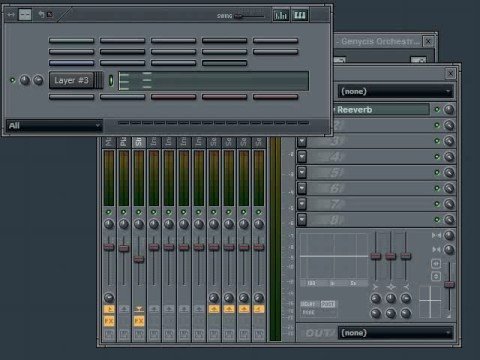Select empty effect slot 2
480x360 pixels.
point(382,125)
